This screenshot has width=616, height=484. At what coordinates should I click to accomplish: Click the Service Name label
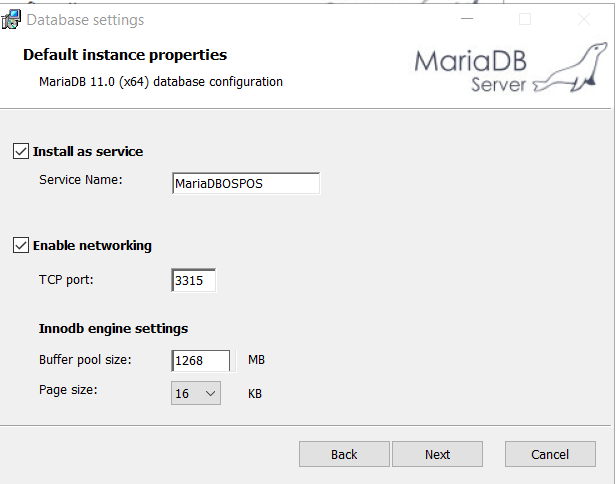click(x=80, y=180)
